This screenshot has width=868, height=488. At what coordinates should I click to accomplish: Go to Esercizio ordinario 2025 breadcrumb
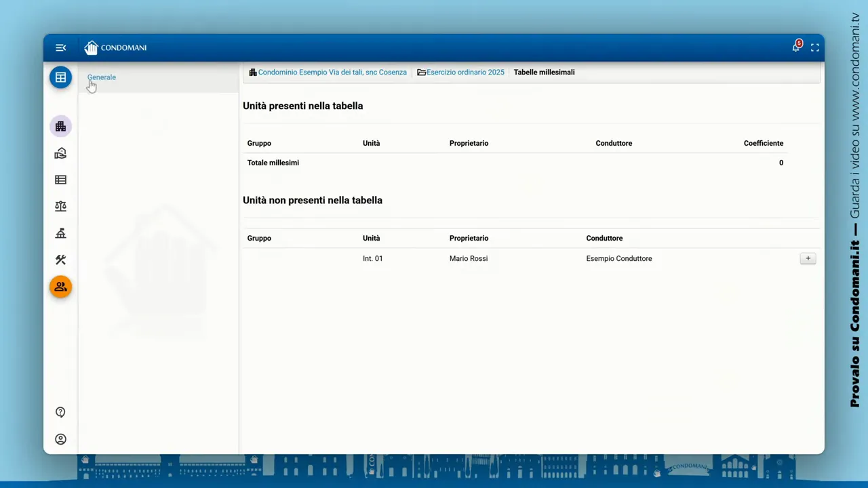(x=465, y=72)
